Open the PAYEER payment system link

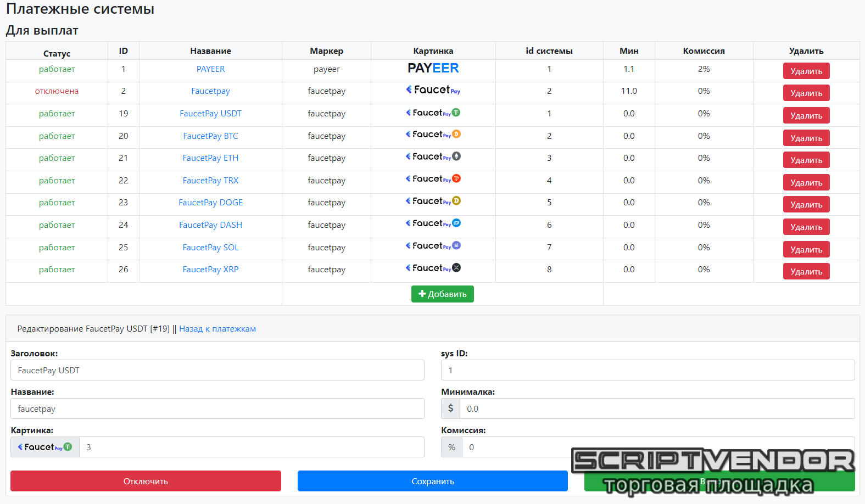click(211, 69)
